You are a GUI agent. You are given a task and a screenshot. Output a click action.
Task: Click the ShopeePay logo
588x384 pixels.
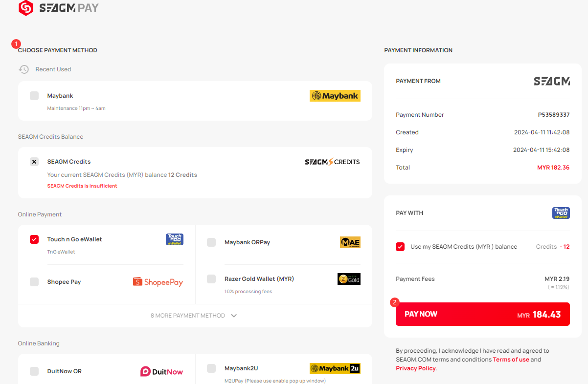pos(158,282)
